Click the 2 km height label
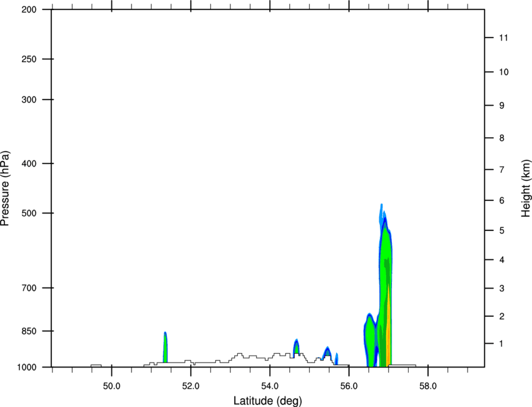The image size is (532, 407). point(502,316)
